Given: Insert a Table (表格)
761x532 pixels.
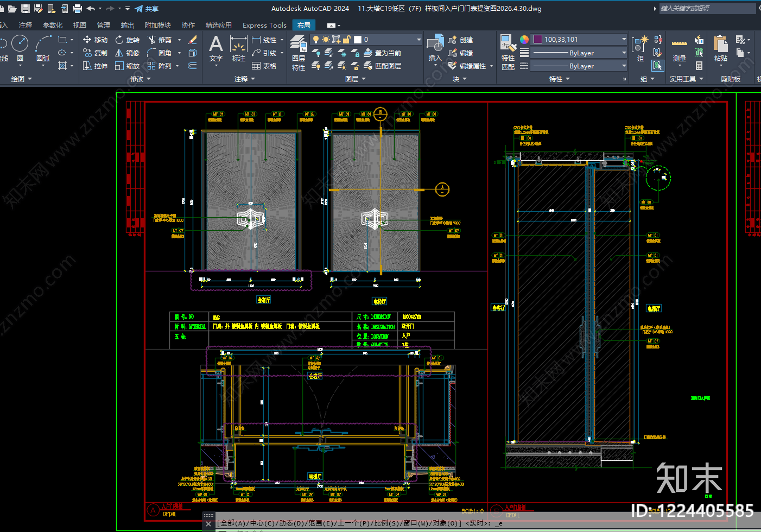Looking at the screenshot, I should [x=264, y=66].
